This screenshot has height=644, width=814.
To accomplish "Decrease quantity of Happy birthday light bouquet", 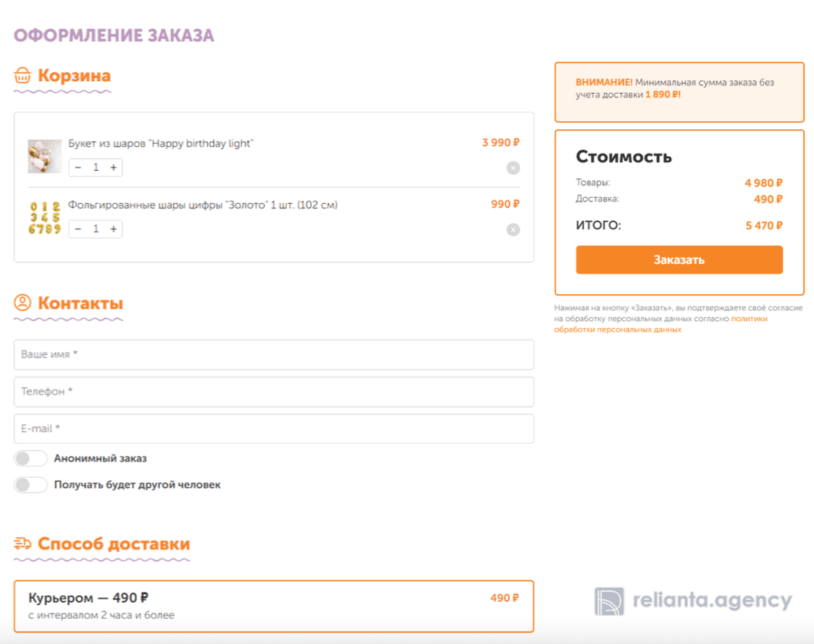I will coord(78,168).
